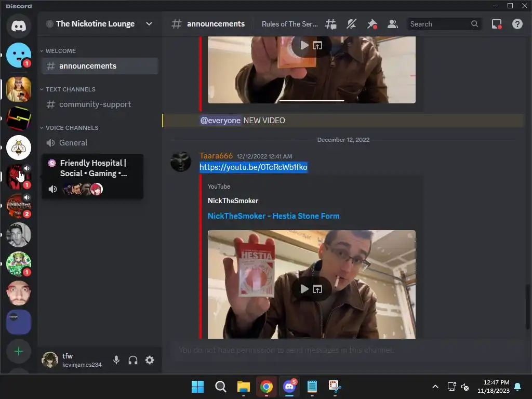Pop out the Hestia video embed
Image resolution: width=532 pixels, height=399 pixels.
coord(317,289)
